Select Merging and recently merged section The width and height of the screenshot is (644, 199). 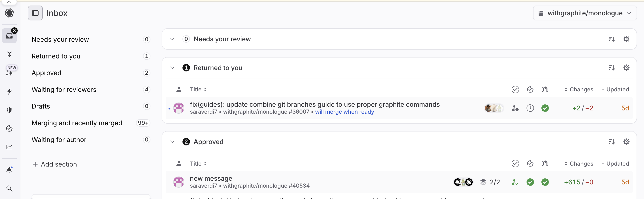pyautogui.click(x=77, y=123)
